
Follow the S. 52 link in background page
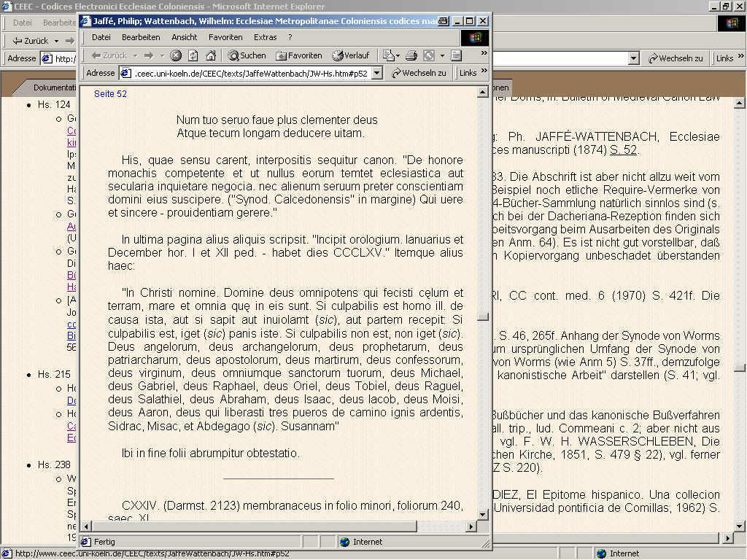[623, 149]
